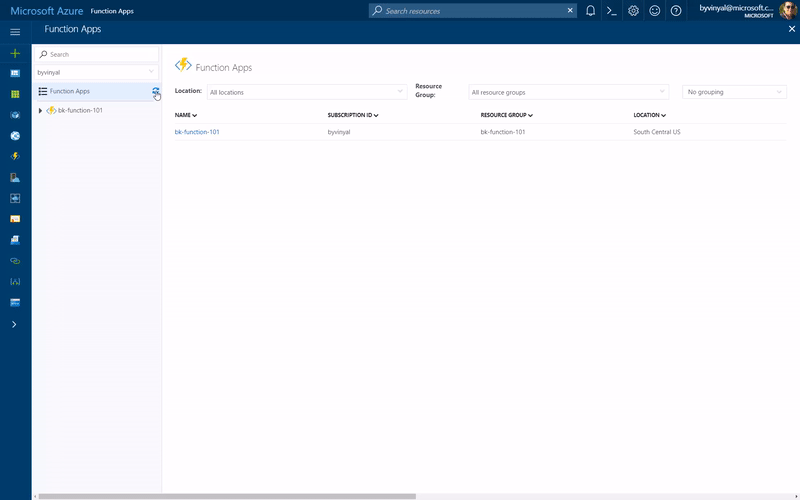This screenshot has height=500, width=800.
Task: Open portal Settings gear
Action: click(x=633, y=11)
